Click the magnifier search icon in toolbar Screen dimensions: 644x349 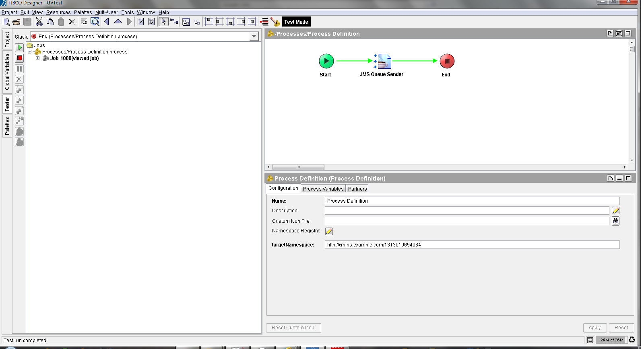95,22
